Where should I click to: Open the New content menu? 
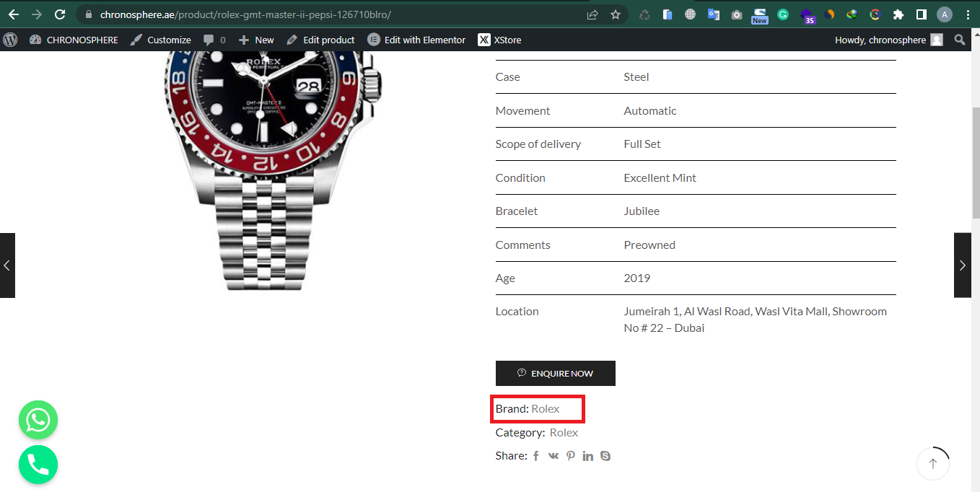(x=256, y=40)
